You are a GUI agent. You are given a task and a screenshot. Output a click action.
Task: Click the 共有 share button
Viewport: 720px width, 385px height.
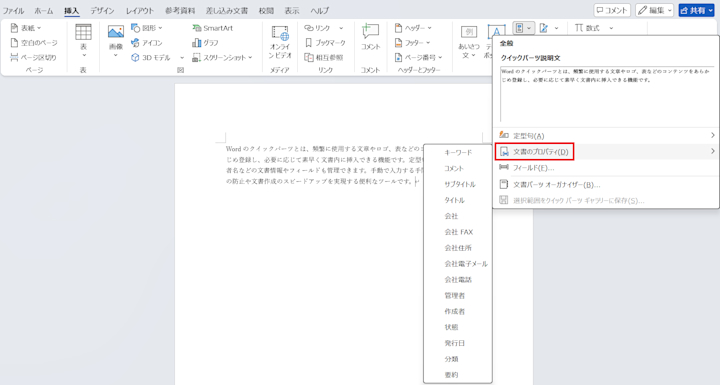pos(697,10)
